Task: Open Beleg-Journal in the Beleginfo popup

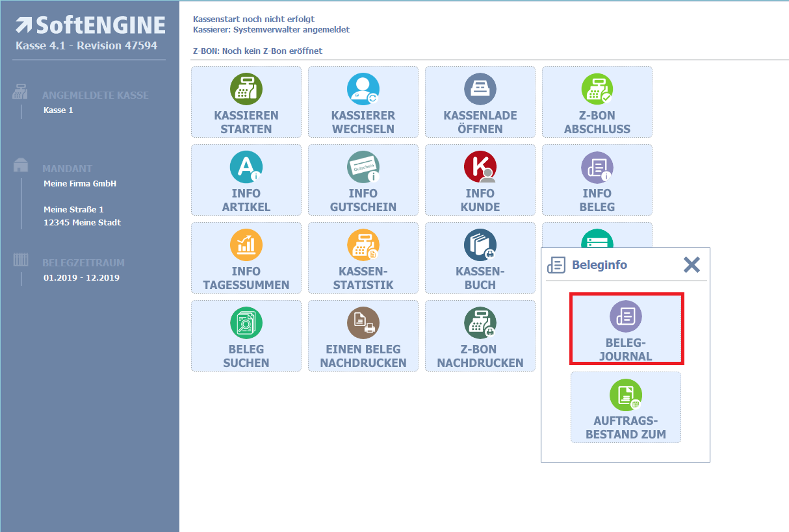Action: 626,329
